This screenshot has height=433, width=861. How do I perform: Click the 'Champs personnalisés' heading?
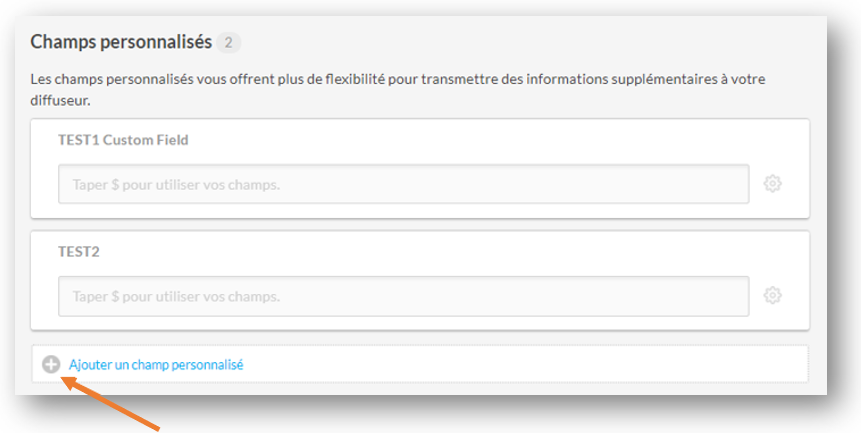click(121, 42)
